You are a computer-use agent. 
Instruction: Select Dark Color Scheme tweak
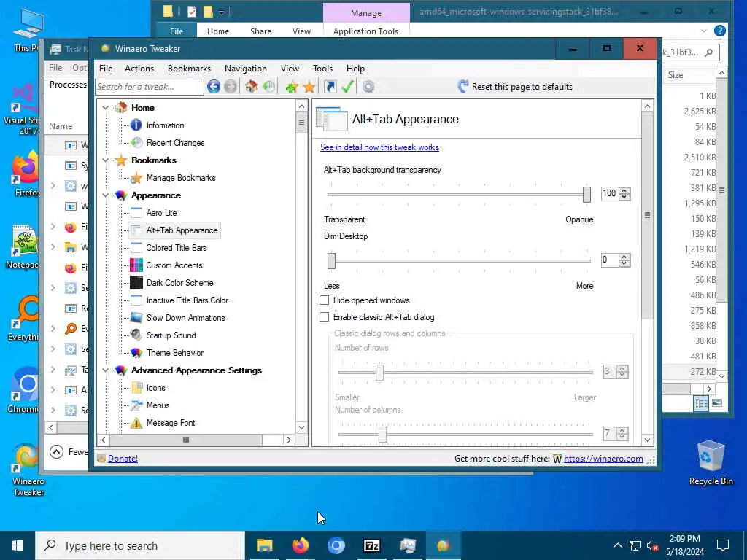179,283
